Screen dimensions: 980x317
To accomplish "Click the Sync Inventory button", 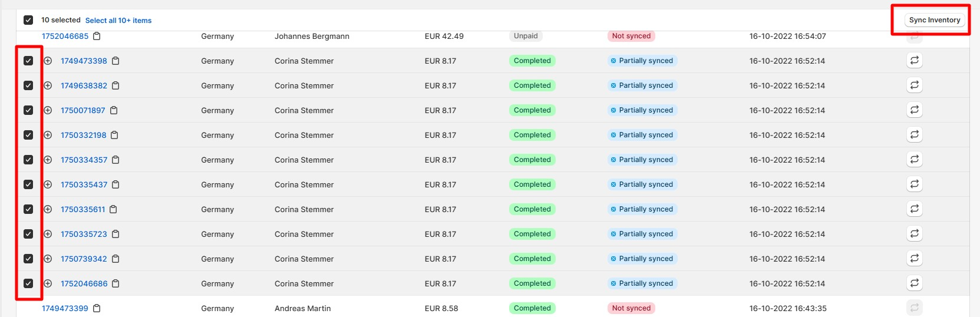I will click(x=935, y=20).
